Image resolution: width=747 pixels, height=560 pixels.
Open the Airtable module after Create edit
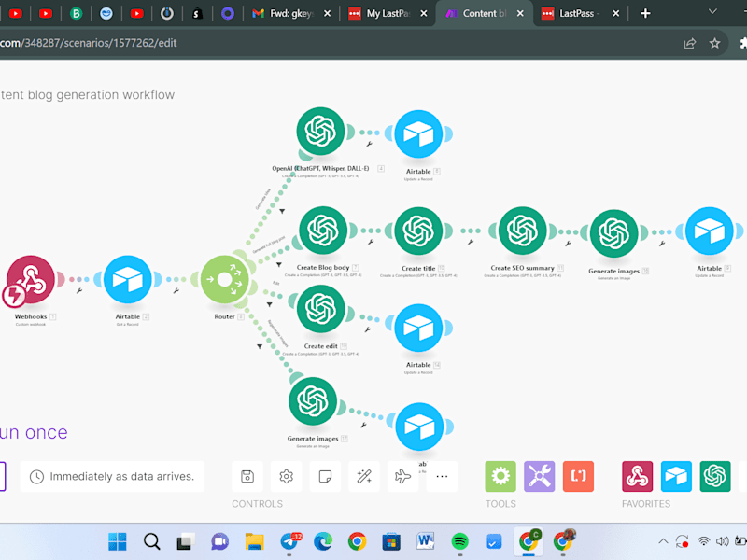pos(418,328)
